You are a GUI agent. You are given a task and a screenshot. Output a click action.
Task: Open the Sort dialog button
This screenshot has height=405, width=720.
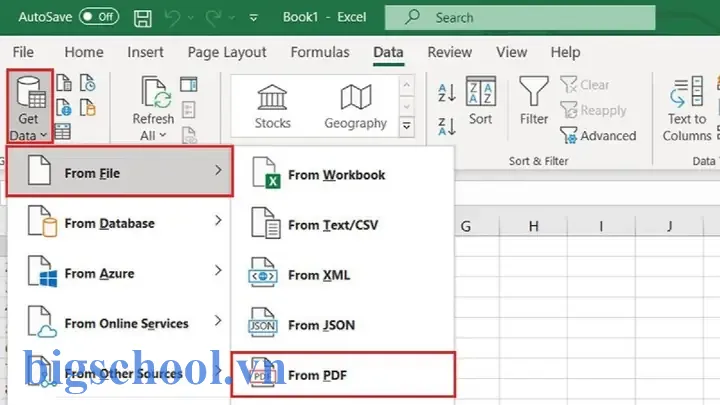point(481,101)
